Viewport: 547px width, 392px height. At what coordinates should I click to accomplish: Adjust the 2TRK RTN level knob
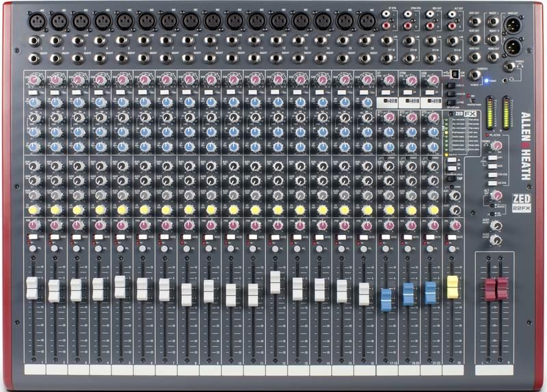click(x=411, y=80)
